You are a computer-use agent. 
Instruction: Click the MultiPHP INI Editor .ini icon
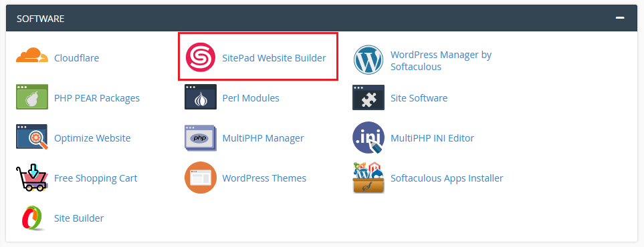tap(368, 138)
